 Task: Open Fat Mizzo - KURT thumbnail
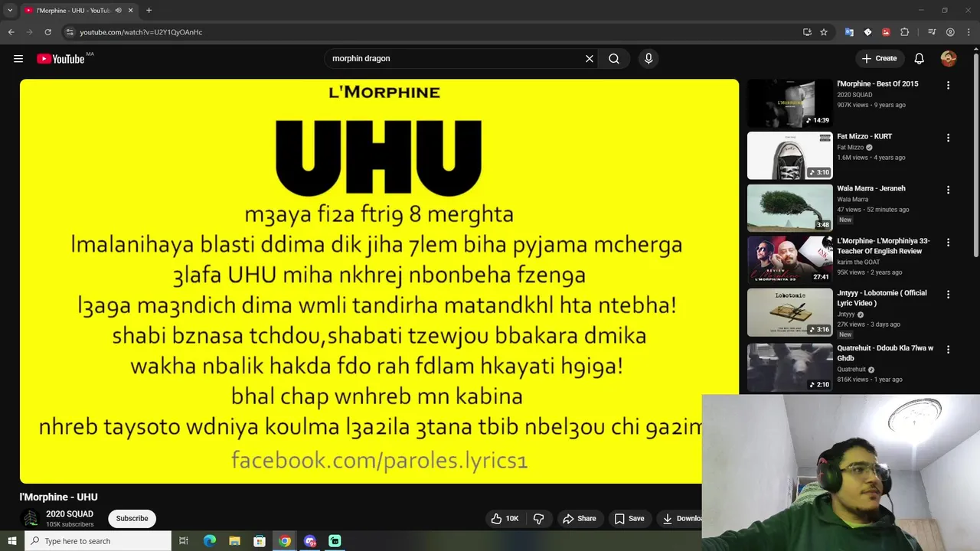(789, 155)
